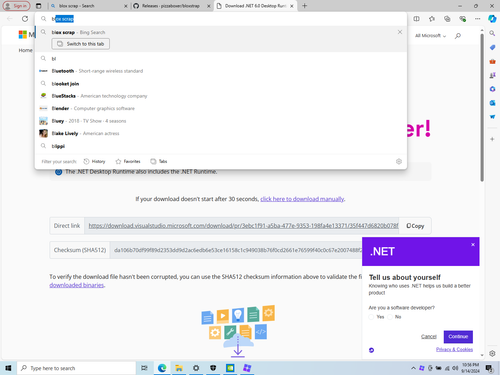500x375 pixels.
Task: Open the Favorites star toolbar icon
Action: (432, 19)
